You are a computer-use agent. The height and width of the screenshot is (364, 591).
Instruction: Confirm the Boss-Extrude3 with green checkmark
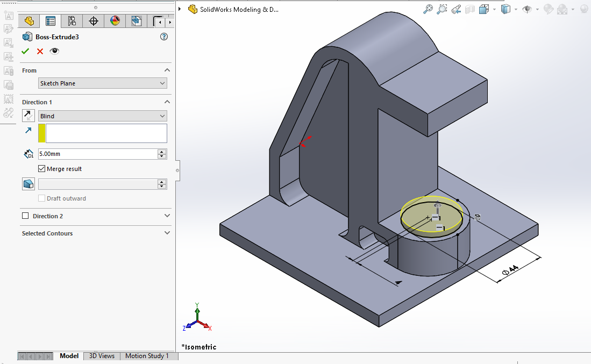tap(25, 51)
